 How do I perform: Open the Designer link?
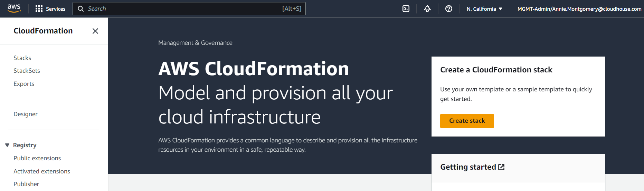point(26,114)
